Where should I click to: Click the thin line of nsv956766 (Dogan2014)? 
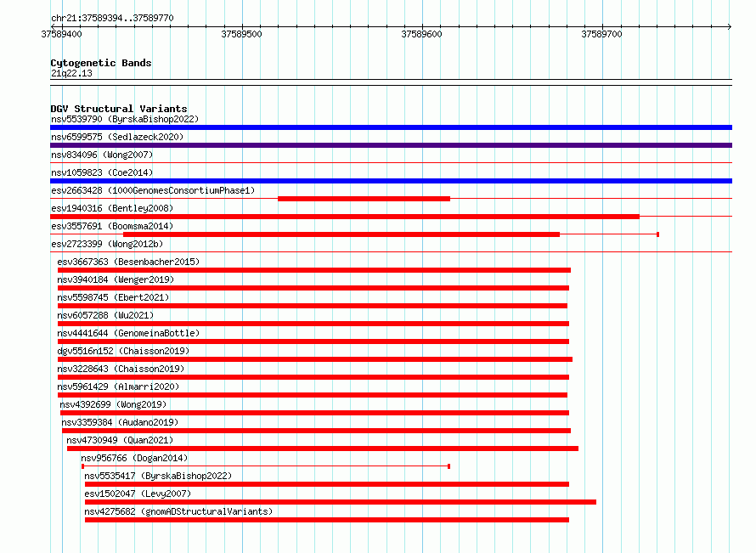click(266, 466)
